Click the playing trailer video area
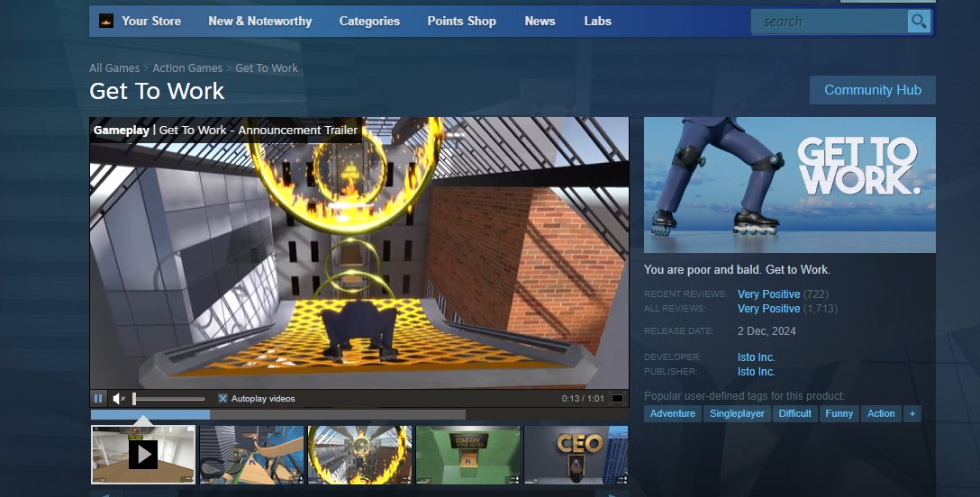The image size is (980, 497). coord(359,253)
